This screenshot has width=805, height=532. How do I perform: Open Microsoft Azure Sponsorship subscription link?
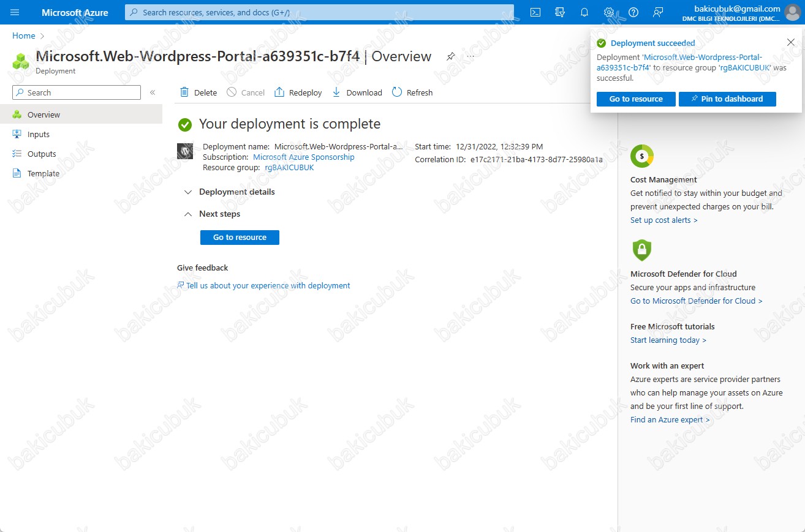coord(304,157)
